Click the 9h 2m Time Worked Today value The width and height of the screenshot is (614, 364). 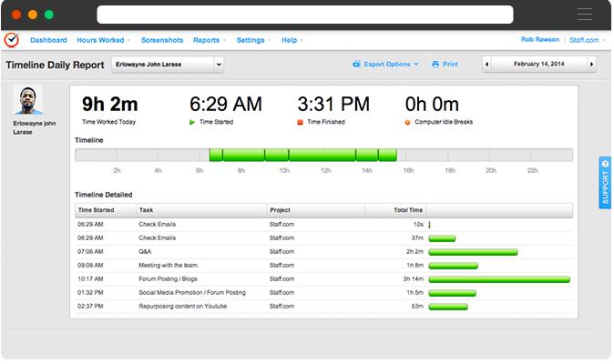tap(110, 105)
